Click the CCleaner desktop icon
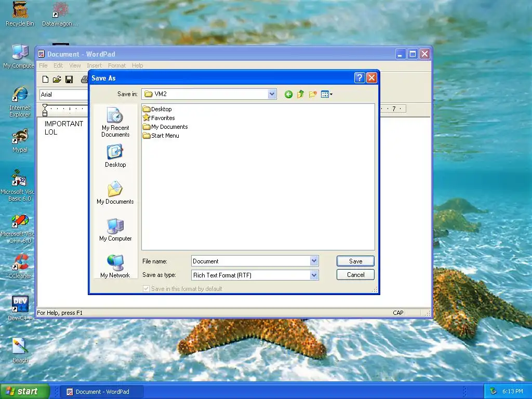The height and width of the screenshot is (399, 532). [20, 267]
